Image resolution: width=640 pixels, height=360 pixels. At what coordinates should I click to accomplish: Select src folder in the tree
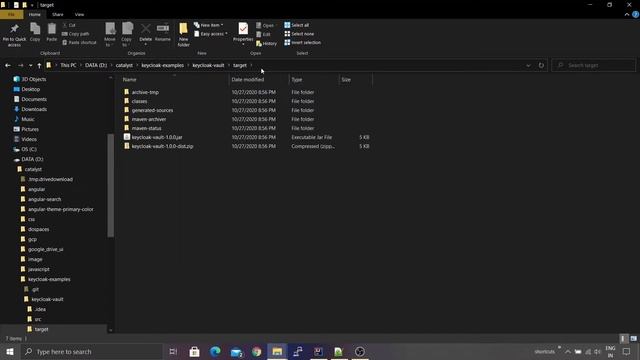38,319
